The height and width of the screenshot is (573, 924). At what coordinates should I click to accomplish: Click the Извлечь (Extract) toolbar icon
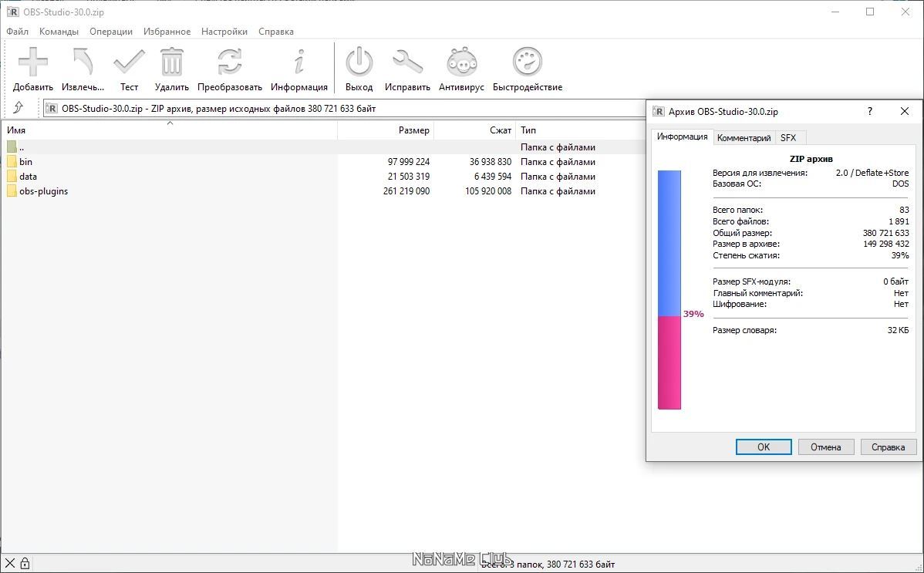click(x=83, y=61)
